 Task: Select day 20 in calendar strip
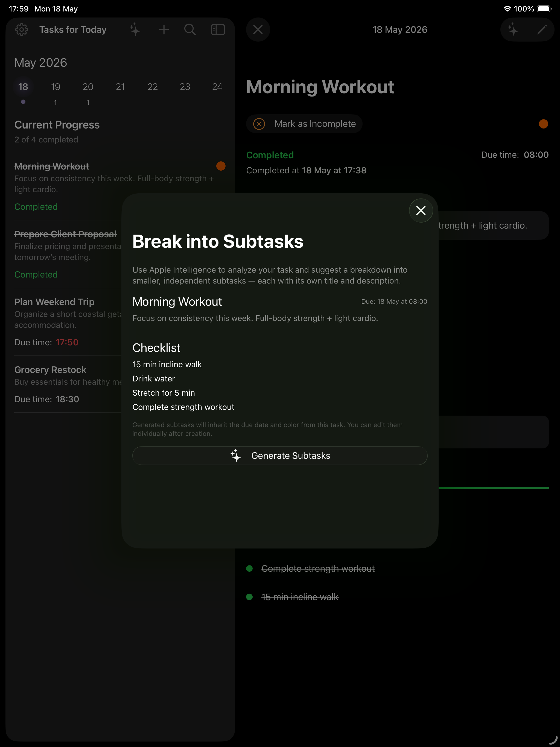(x=88, y=87)
